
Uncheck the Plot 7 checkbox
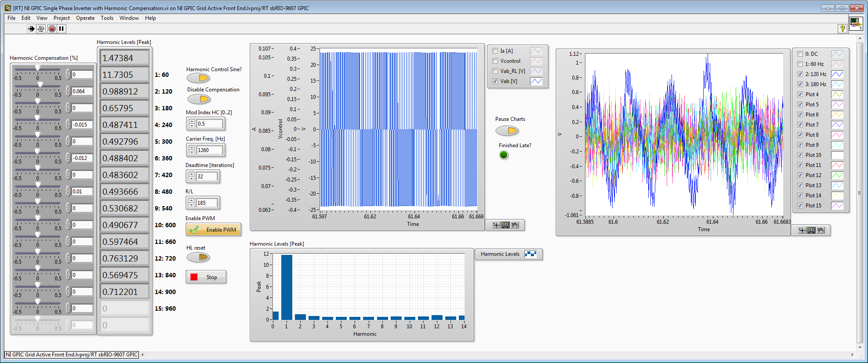800,125
